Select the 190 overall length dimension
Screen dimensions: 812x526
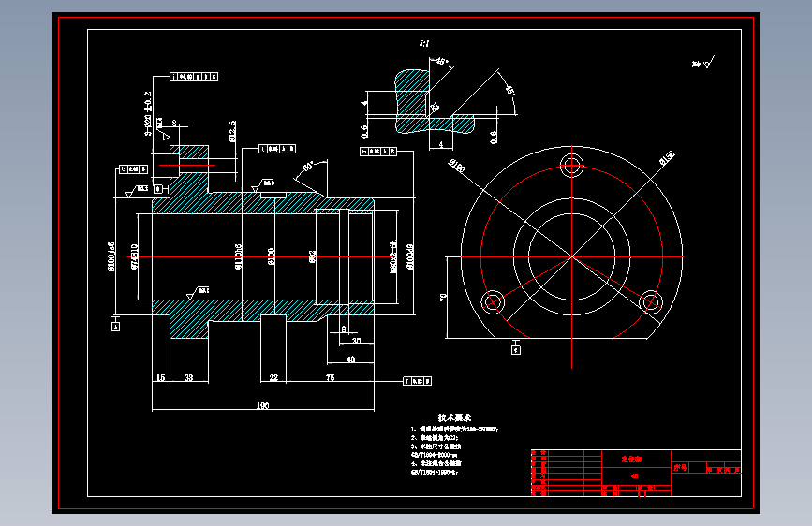click(x=262, y=405)
